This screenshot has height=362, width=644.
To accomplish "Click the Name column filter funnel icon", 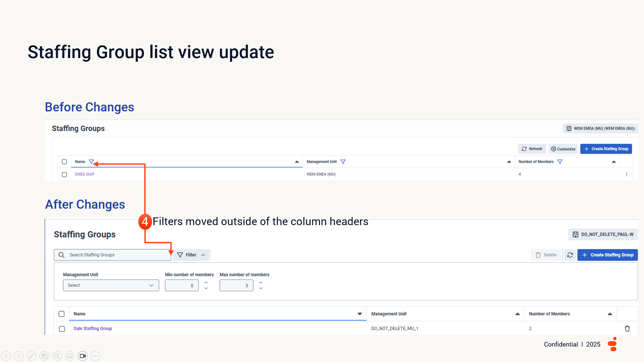I will pos(91,162).
